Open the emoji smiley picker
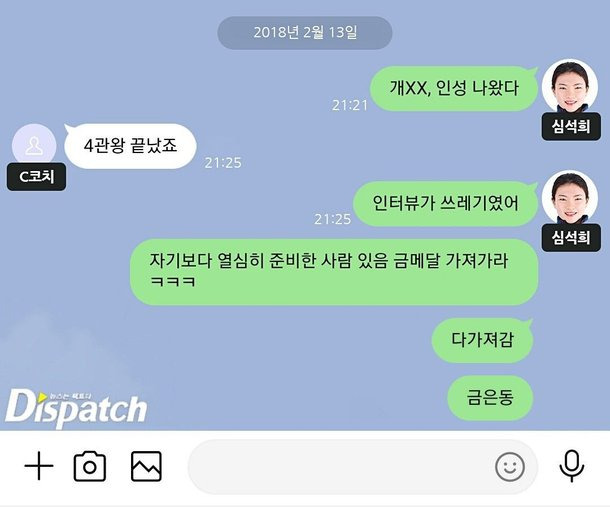The image size is (610, 507). point(510,467)
